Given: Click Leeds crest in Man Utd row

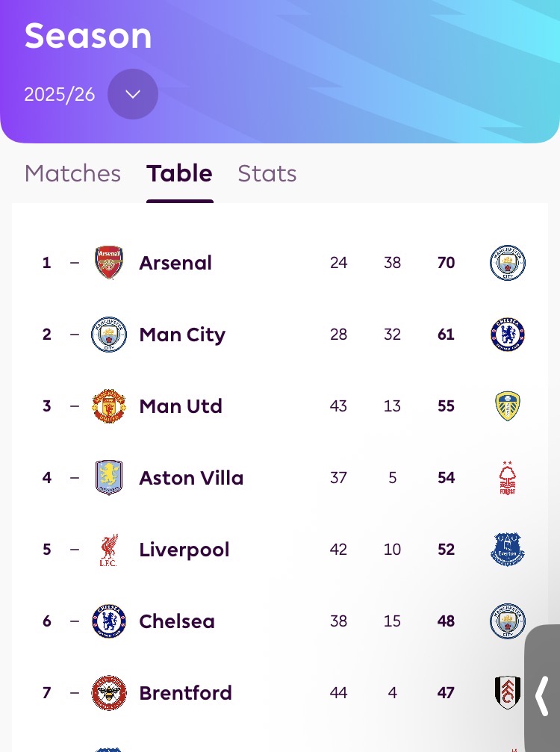Looking at the screenshot, I should coord(508,406).
